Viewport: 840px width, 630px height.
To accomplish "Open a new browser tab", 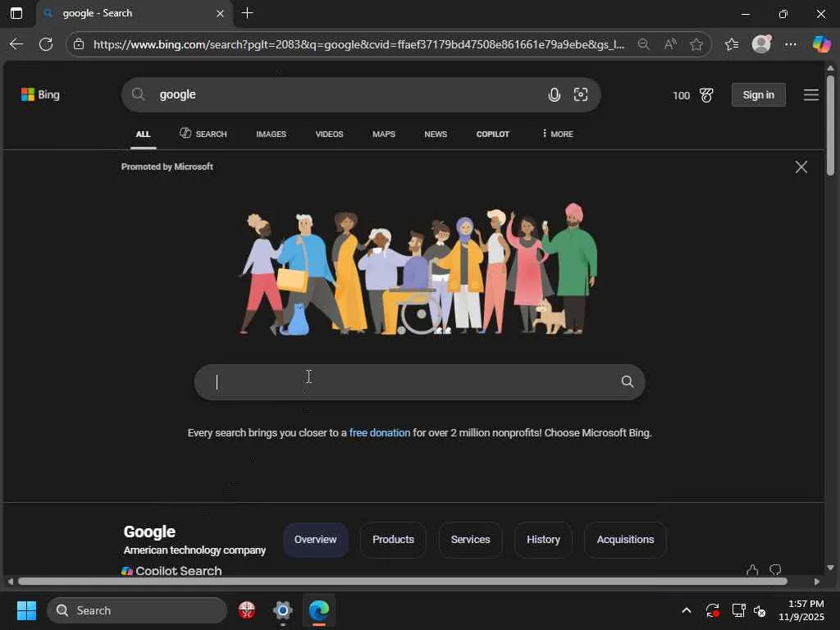I will tap(248, 13).
